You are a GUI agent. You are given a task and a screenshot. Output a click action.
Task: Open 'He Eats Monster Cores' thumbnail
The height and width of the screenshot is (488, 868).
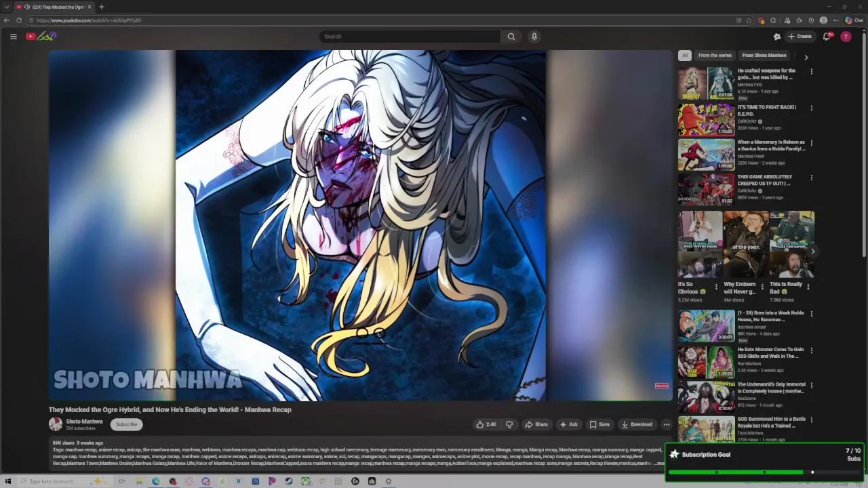(706, 362)
